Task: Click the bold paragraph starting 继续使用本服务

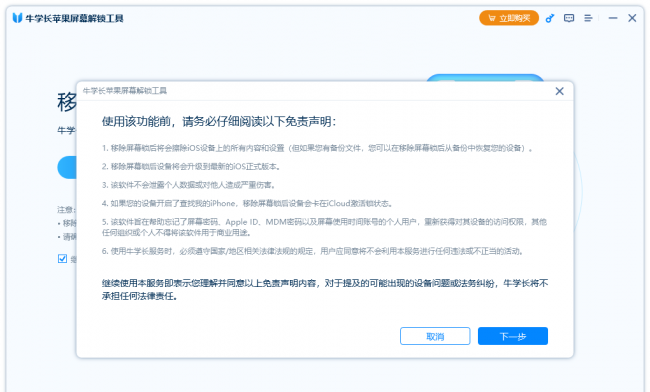Action: point(325,289)
